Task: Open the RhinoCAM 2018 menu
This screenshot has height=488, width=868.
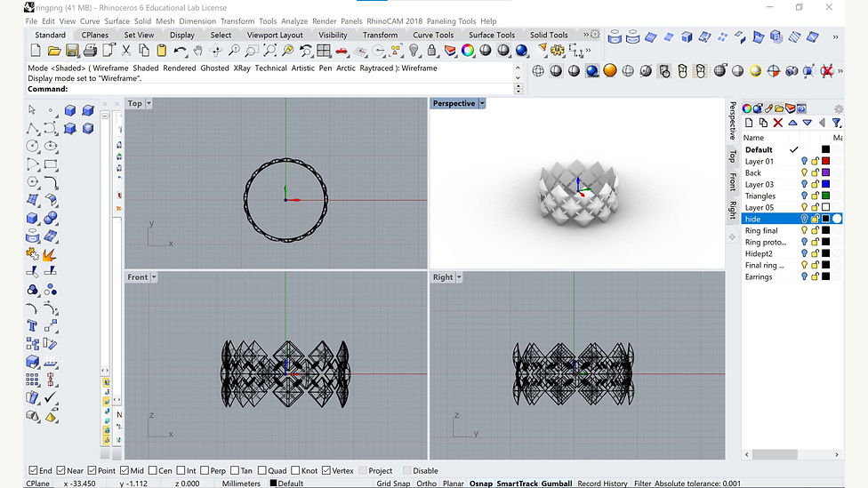Action: tap(394, 21)
